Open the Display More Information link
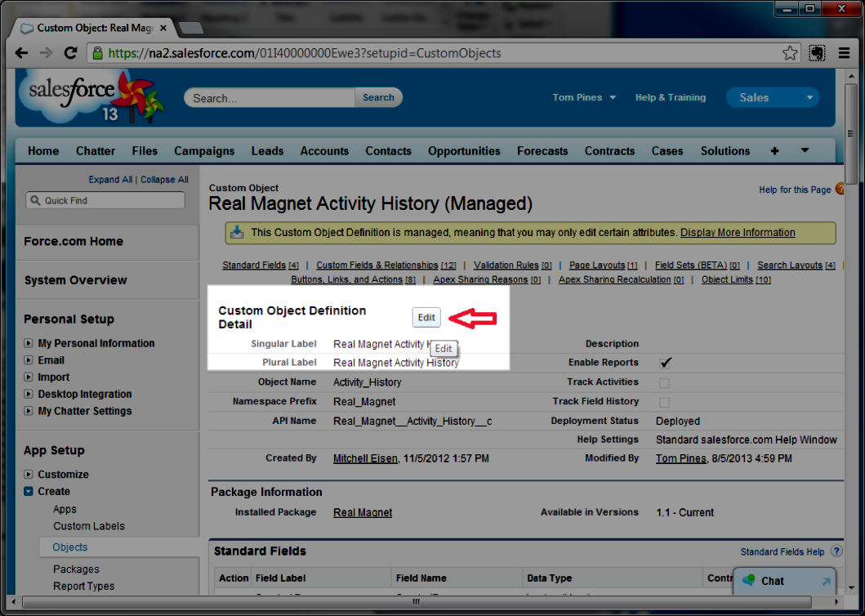 pyautogui.click(x=738, y=232)
